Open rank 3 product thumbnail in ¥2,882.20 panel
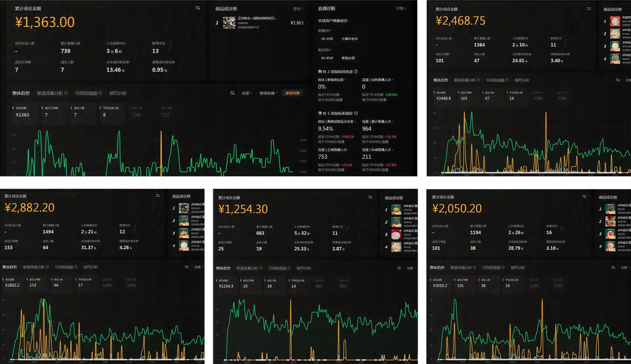Viewport: 631px width, 364px height. tap(184, 233)
